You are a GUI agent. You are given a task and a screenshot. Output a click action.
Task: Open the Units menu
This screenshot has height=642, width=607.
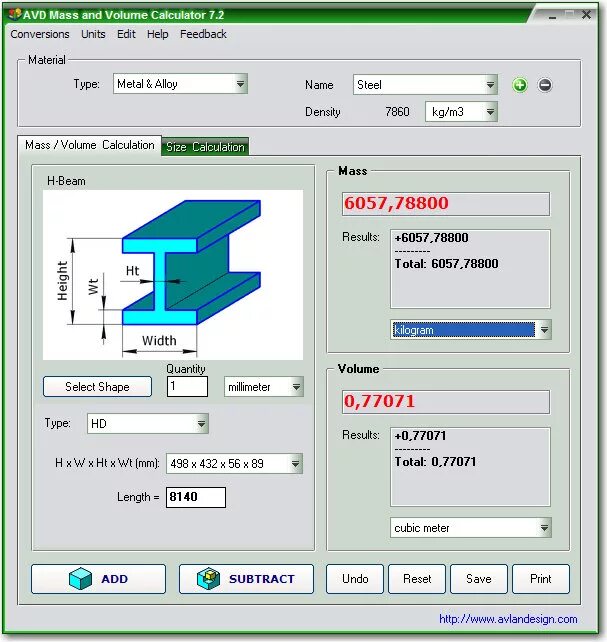(x=93, y=34)
